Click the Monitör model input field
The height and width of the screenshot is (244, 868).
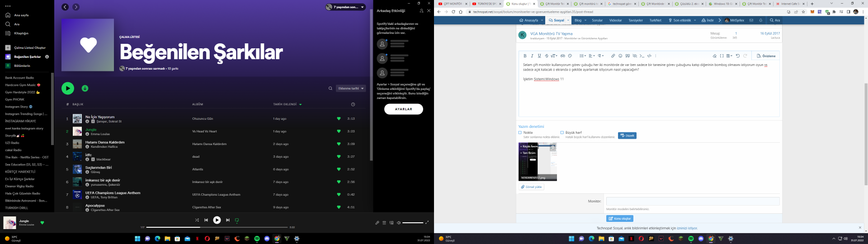click(693, 201)
